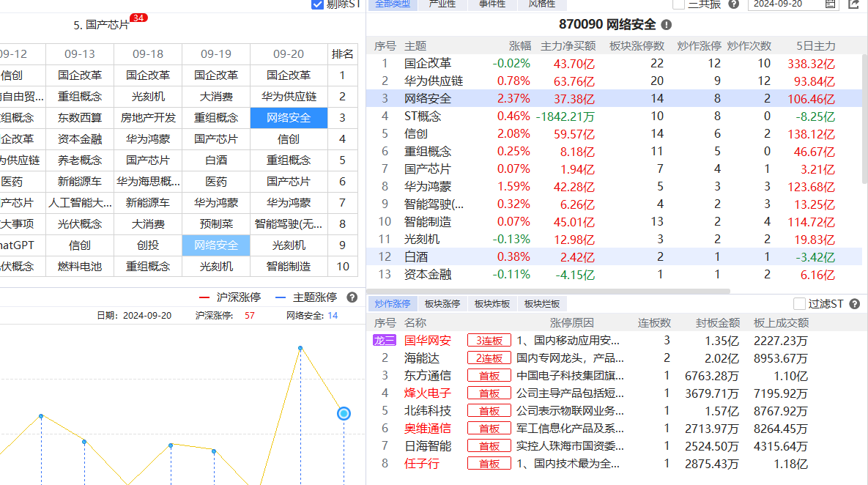This screenshot has width=868, height=485.
Task: Click the 龙三 badge on 国华网安 row
Action: point(385,341)
